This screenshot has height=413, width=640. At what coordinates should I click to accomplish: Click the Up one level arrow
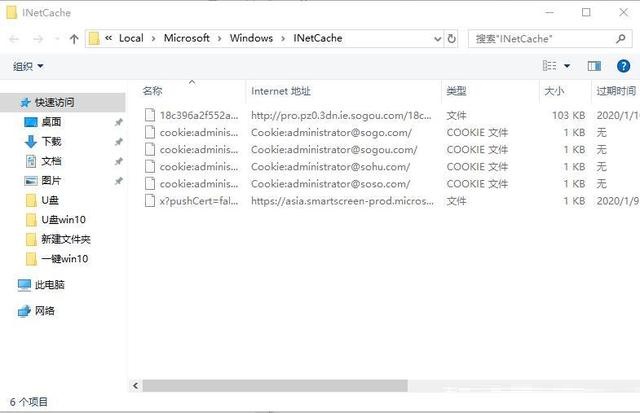[74, 39]
